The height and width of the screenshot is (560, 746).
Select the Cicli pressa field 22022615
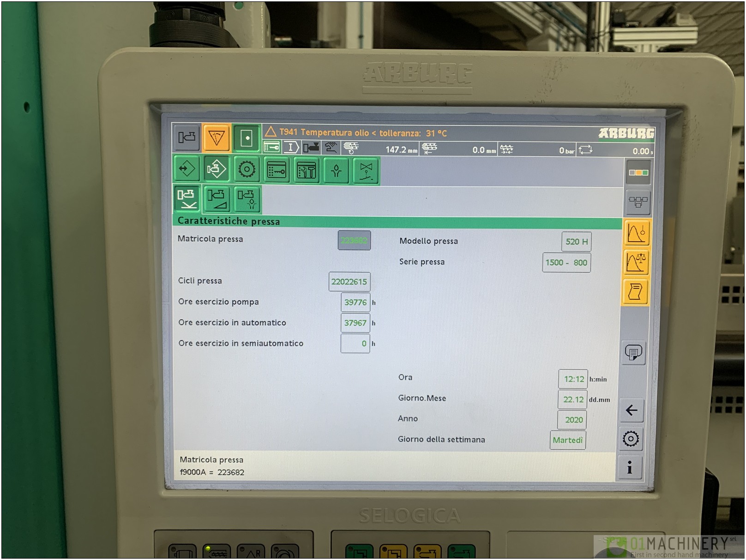(349, 281)
